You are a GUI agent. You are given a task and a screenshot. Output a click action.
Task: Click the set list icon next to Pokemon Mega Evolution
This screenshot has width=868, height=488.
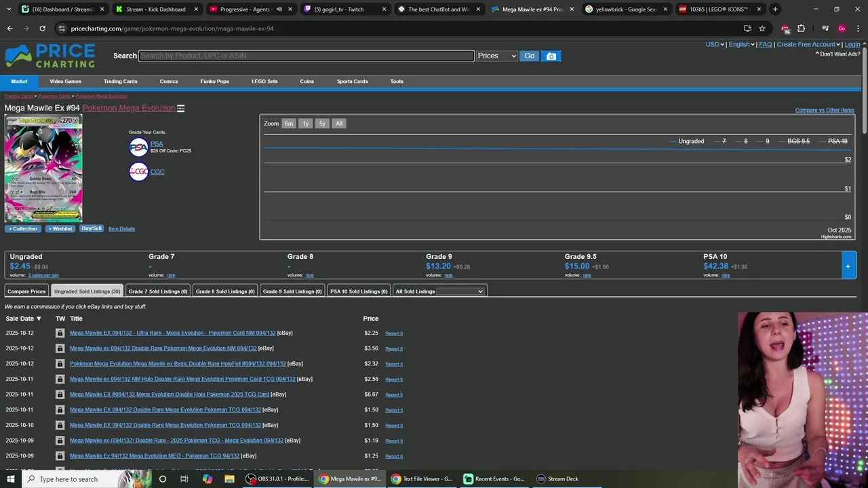click(181, 108)
